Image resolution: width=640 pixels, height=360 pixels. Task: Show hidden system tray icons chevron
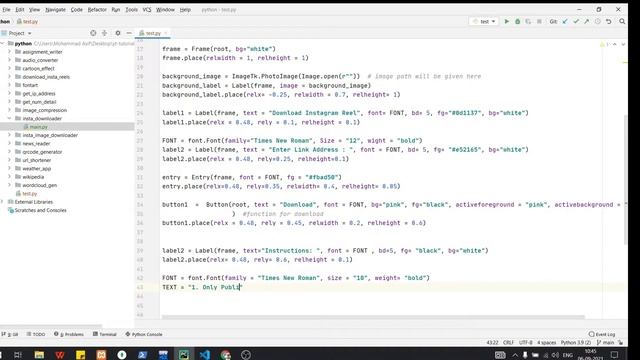click(x=515, y=355)
